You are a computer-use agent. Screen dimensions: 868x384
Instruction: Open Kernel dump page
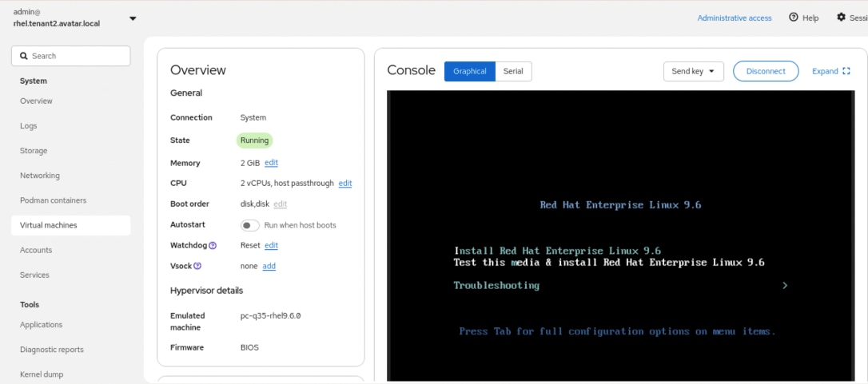click(x=42, y=374)
